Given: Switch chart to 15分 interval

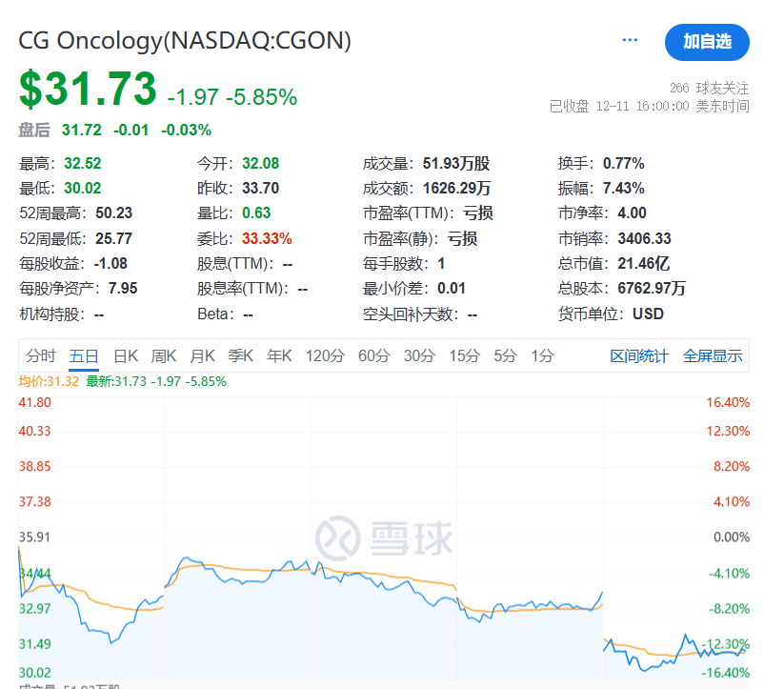Looking at the screenshot, I should pyautogui.click(x=465, y=355).
